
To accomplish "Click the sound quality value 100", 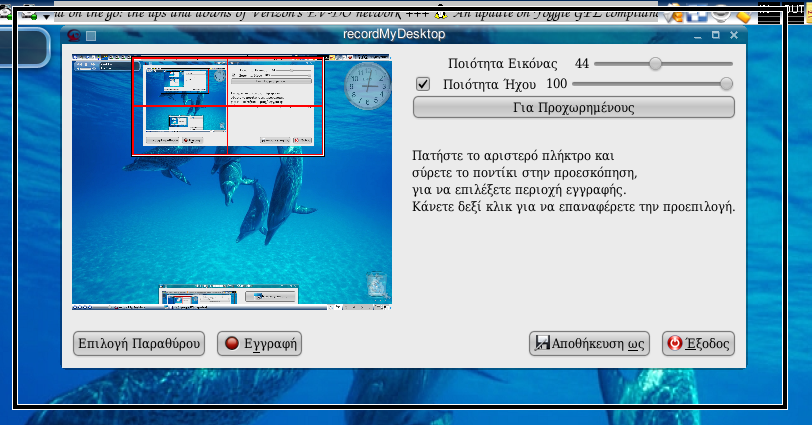I will [x=557, y=84].
